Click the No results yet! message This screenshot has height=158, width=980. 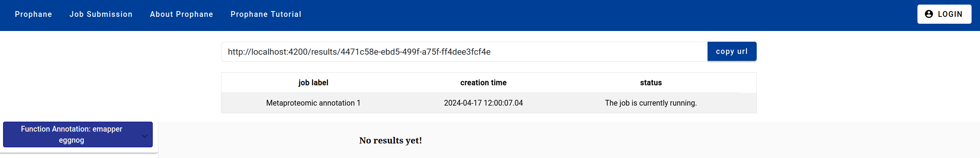pyautogui.click(x=390, y=140)
